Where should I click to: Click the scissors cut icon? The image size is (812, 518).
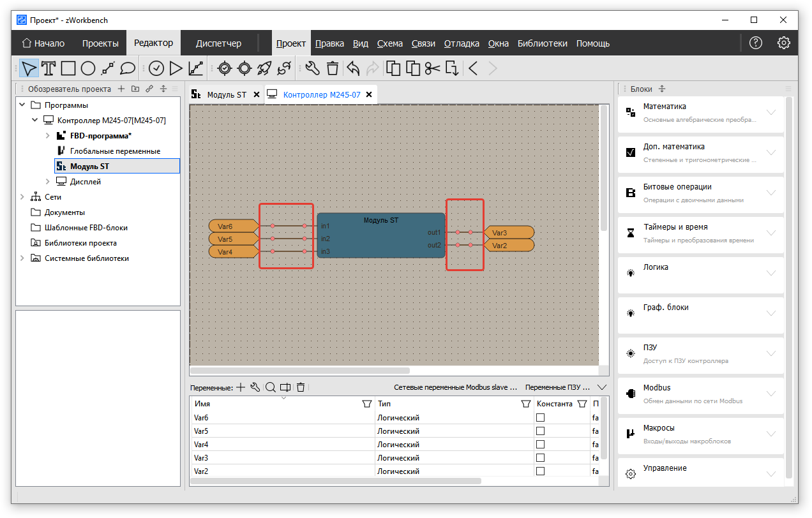click(x=433, y=68)
